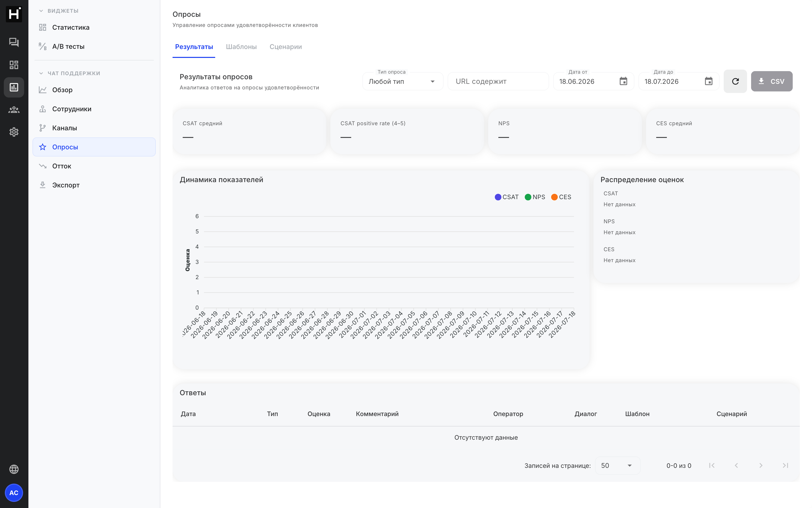Viewport: 812px width, 508px height.
Task: Click the Обзор line chart icon
Action: tap(43, 90)
